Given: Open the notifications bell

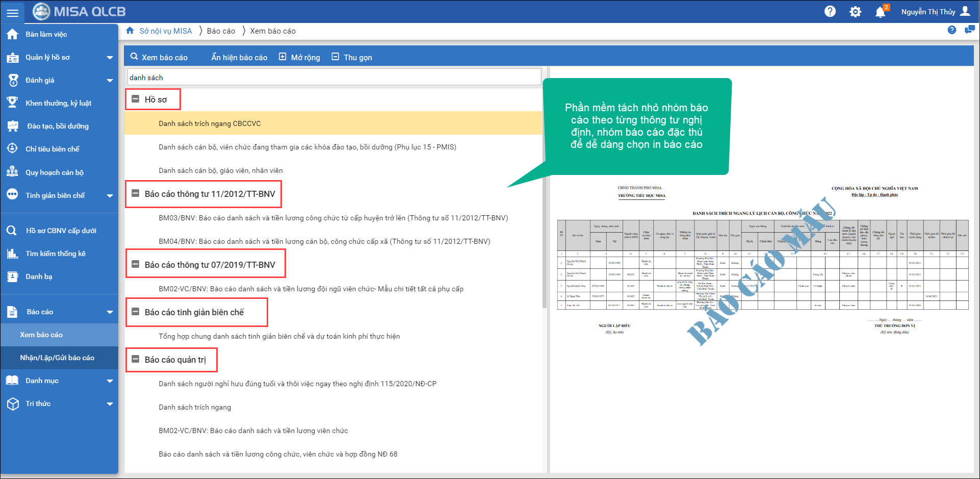Looking at the screenshot, I should pyautogui.click(x=880, y=12).
